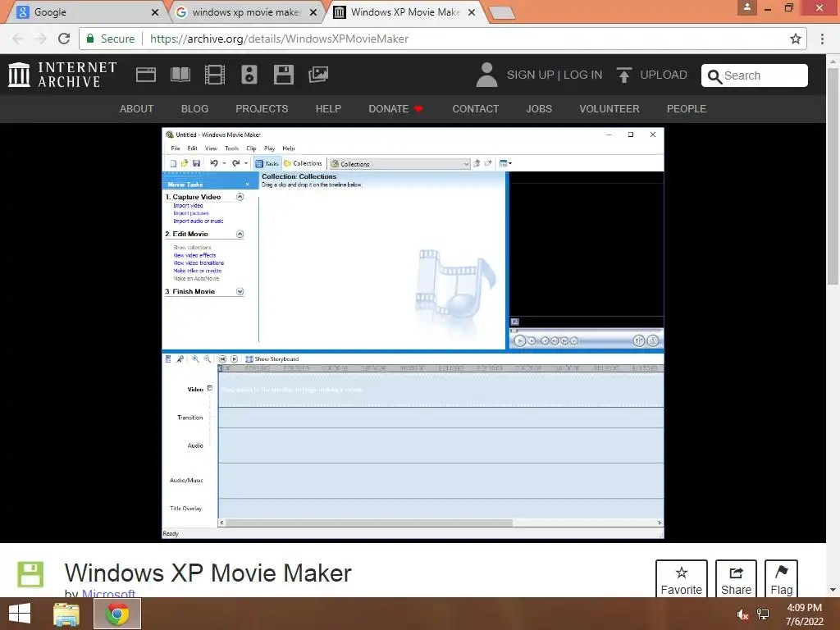Click the Internet Archive logo
Image resolution: width=840 pixels, height=630 pixels.
[62, 75]
